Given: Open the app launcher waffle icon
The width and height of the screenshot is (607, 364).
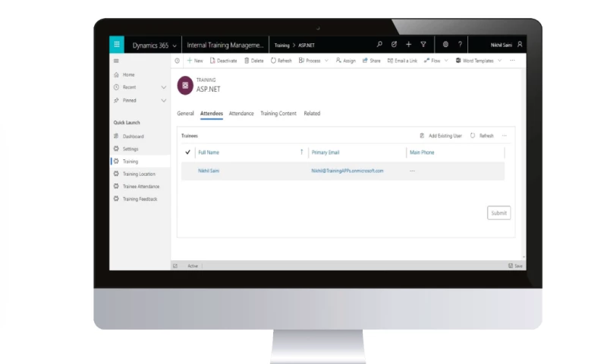Looking at the screenshot, I should pos(117,45).
